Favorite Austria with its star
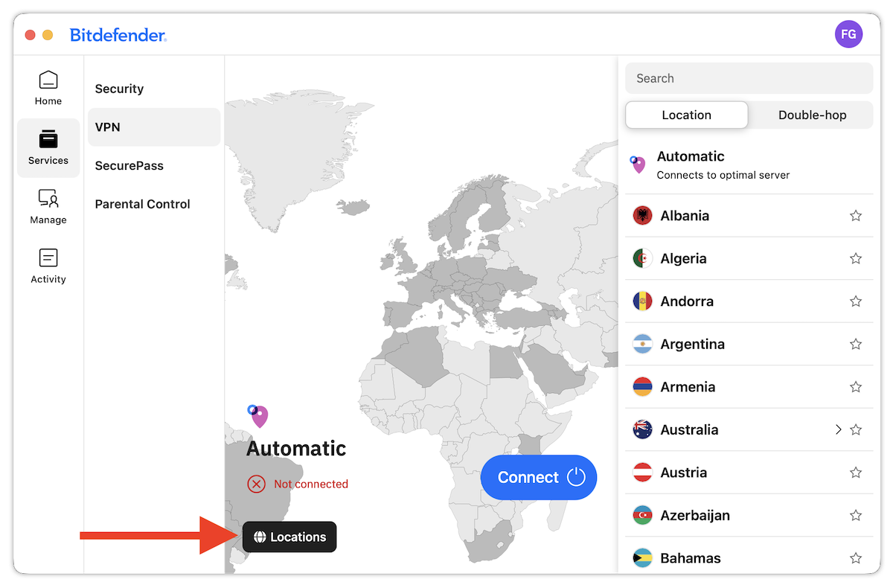Image resolution: width=893 pixels, height=588 pixels. [x=856, y=473]
